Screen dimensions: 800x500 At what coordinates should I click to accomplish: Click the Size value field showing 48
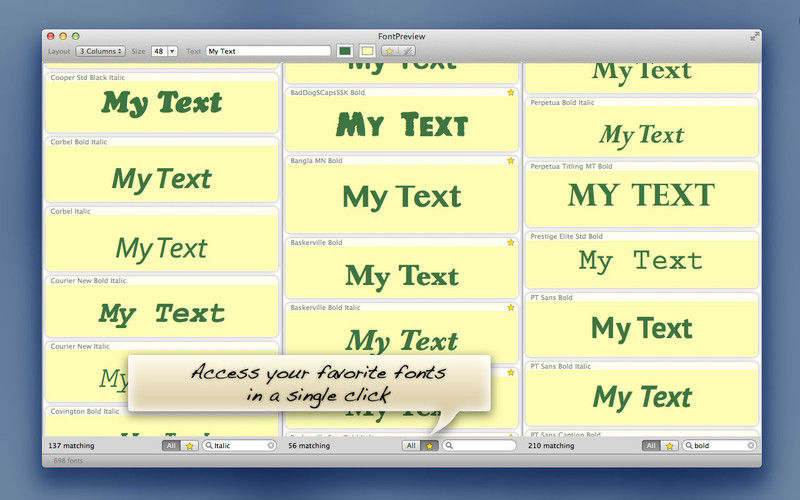pos(159,51)
